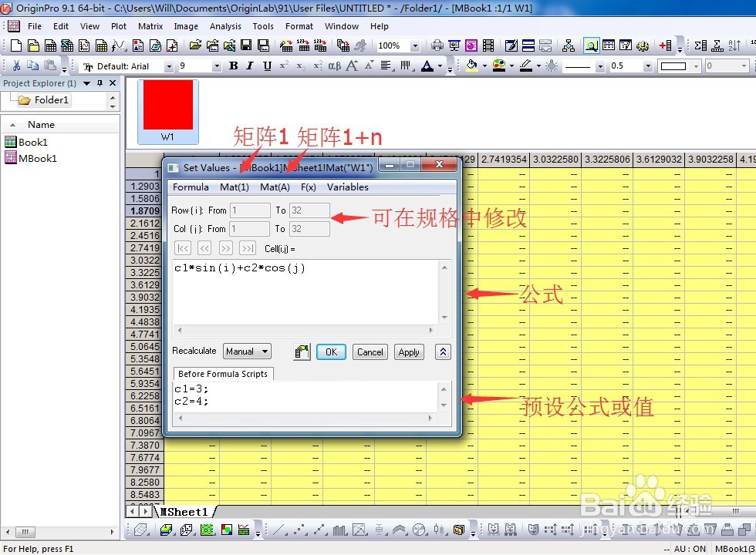This screenshot has height=555, width=756.
Task: Click the Cut scissors icon
Action: (16, 66)
